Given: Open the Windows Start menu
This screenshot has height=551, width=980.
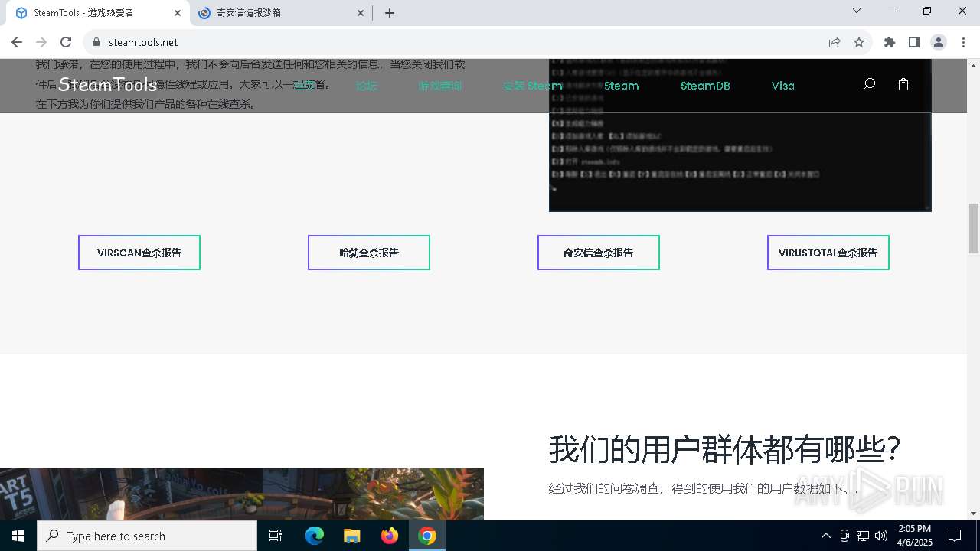Looking at the screenshot, I should [18, 536].
